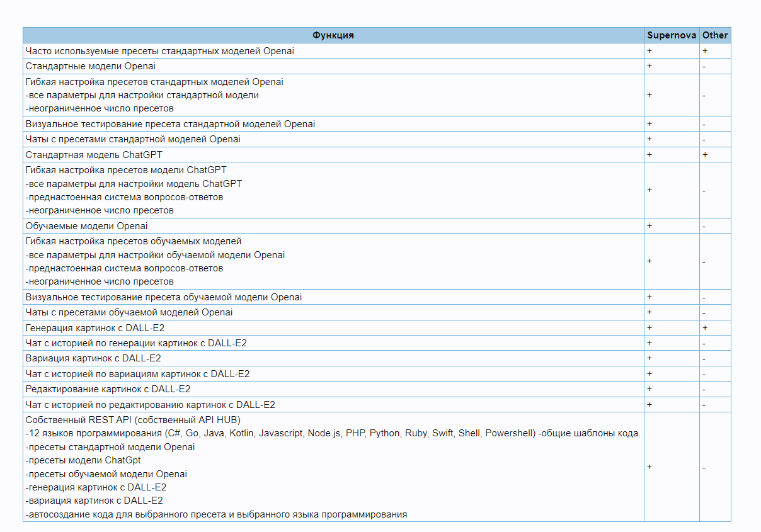Screen dimensions: 761x532
Task: Click 'Гибкая настройка пресетов стандартных моделей Openai' line
Action: (154, 82)
